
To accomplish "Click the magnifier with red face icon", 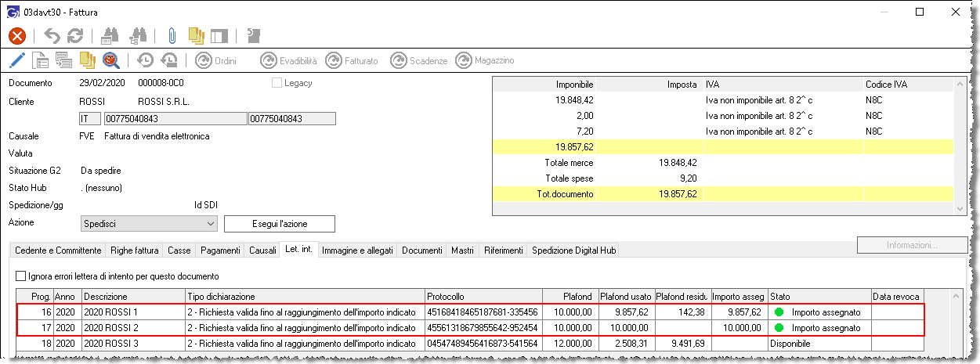I will [x=110, y=60].
